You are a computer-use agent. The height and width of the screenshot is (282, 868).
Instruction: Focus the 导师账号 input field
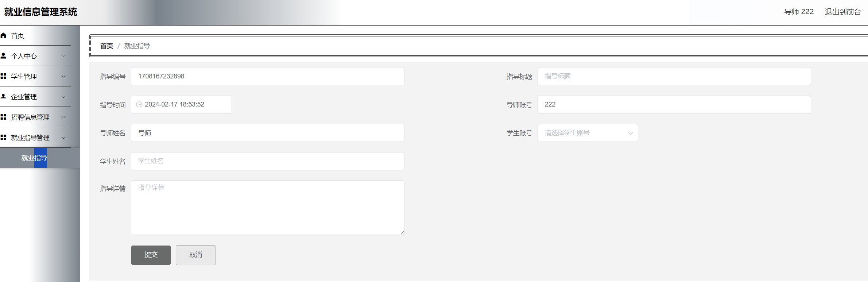click(x=674, y=104)
